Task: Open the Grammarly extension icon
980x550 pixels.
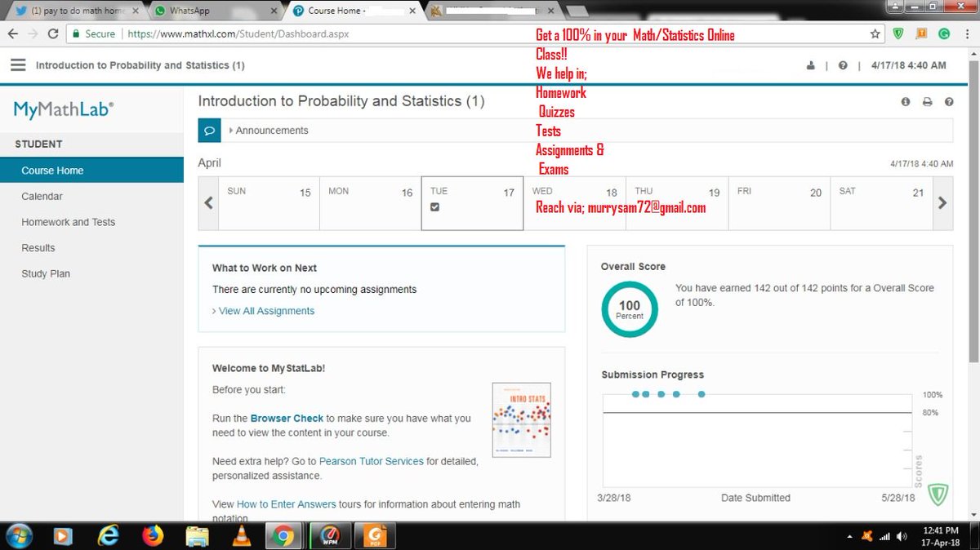Action: tap(944, 34)
